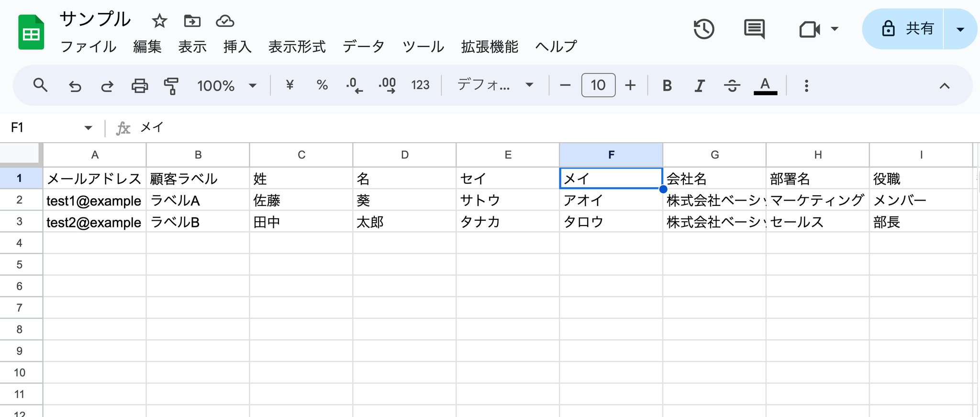Select cell containing マーケティング
Viewport: 980px width, 417px height.
[817, 200]
